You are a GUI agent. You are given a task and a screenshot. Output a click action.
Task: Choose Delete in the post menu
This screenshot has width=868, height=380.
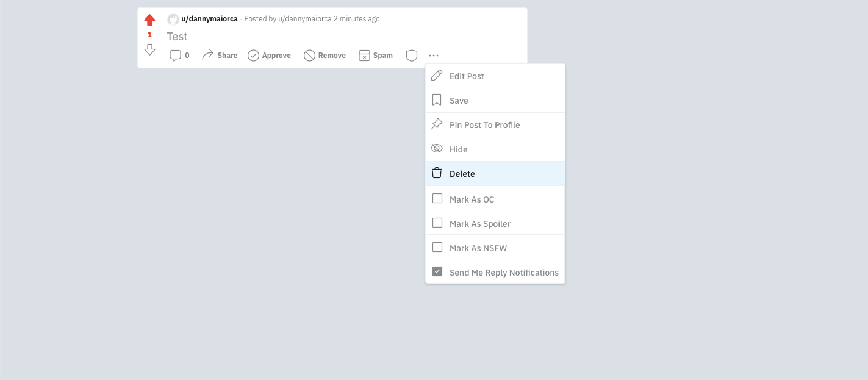462,174
